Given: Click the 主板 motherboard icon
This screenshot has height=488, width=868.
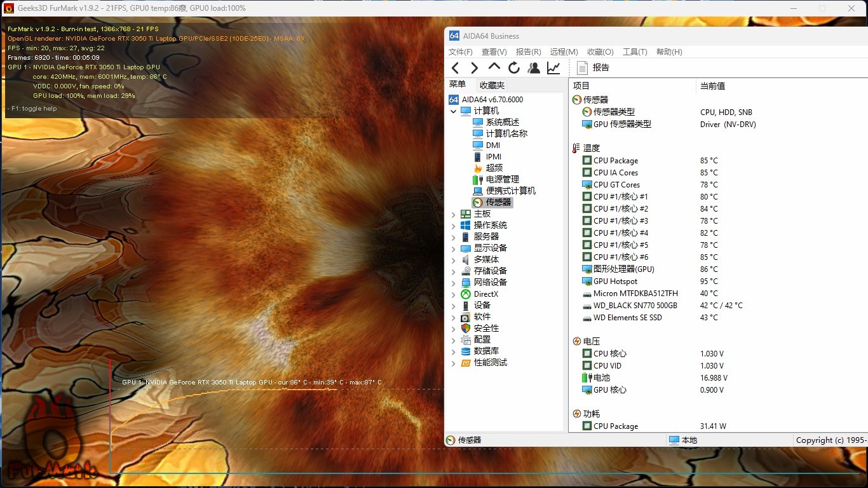Looking at the screenshot, I should point(466,214).
